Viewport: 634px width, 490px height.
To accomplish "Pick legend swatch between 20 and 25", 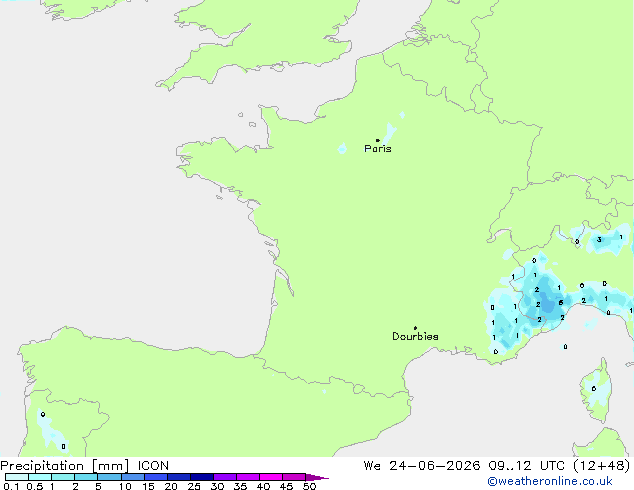I will pyautogui.click(x=179, y=477).
